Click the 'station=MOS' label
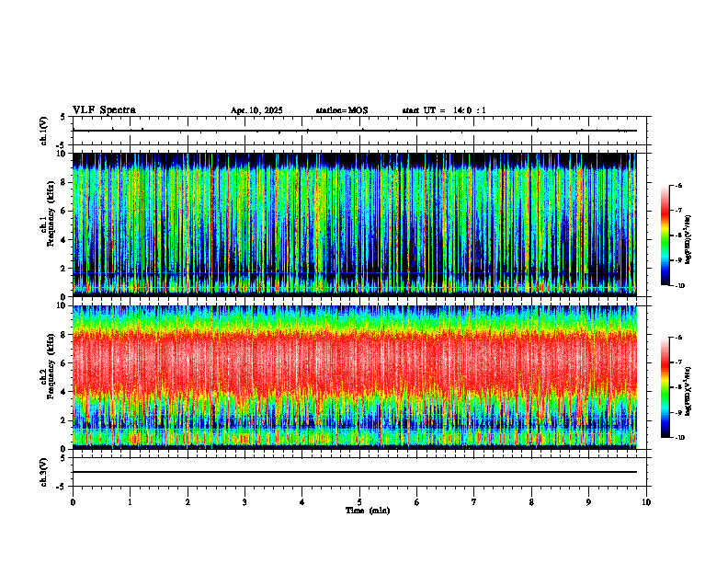The width and height of the screenshot is (728, 563). coord(342,110)
